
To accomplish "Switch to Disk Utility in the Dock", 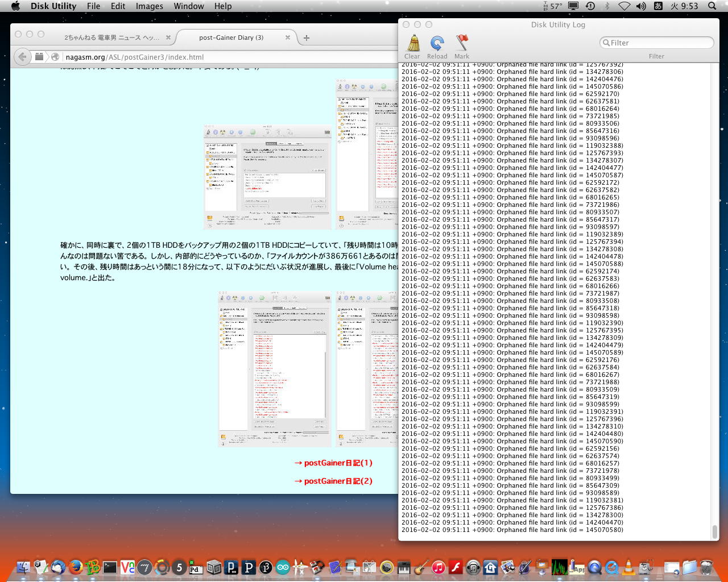I will 646,567.
